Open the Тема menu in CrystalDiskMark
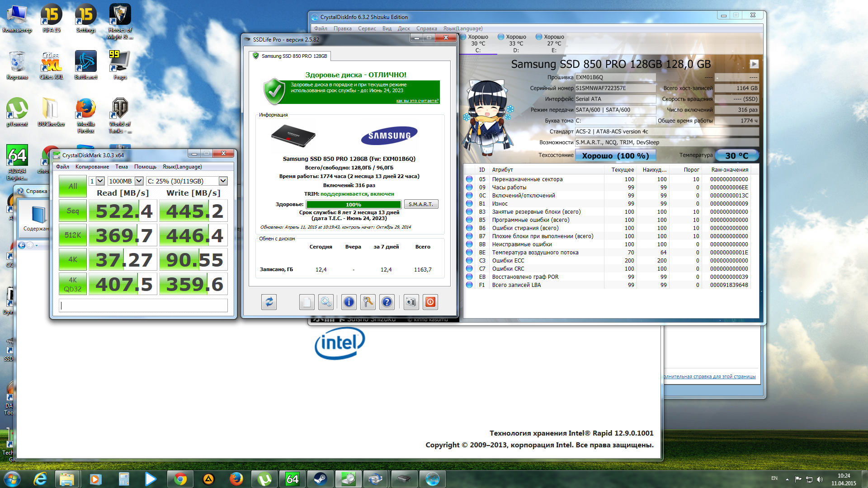Image resolution: width=868 pixels, height=488 pixels. coord(121,167)
